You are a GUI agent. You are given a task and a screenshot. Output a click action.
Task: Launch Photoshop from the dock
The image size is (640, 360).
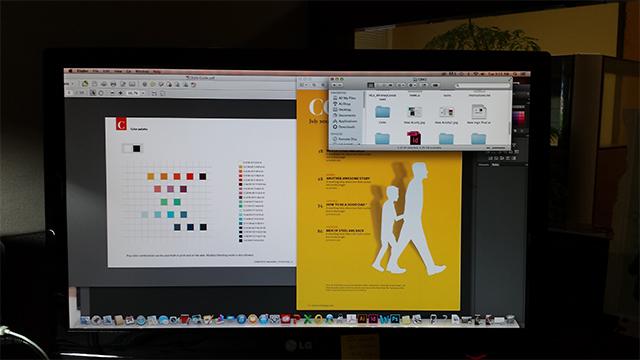[x=395, y=319]
